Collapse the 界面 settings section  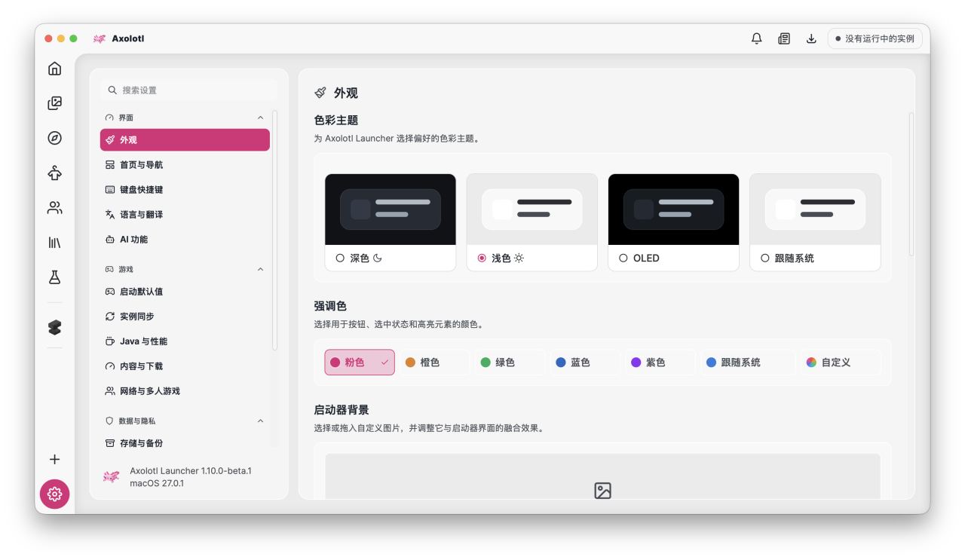[261, 118]
